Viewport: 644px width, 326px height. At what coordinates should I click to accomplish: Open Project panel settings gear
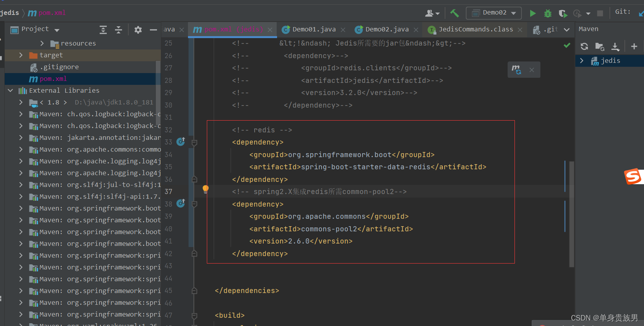[x=138, y=29]
